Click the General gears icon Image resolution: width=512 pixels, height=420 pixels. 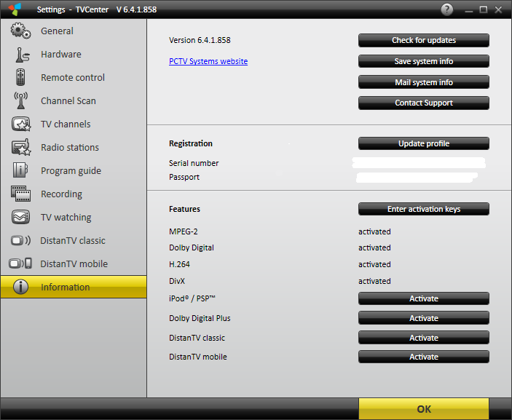pyautogui.click(x=20, y=31)
